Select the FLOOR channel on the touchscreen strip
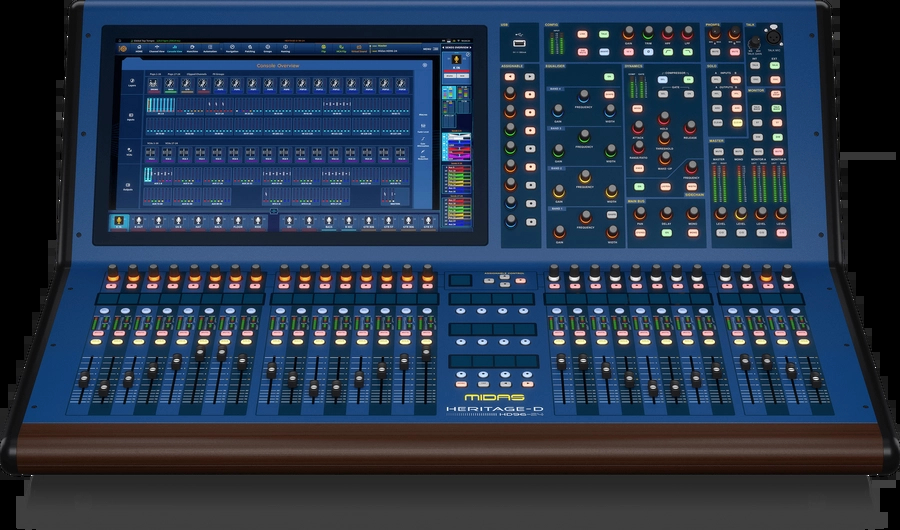The height and width of the screenshot is (530, 900). (238, 222)
